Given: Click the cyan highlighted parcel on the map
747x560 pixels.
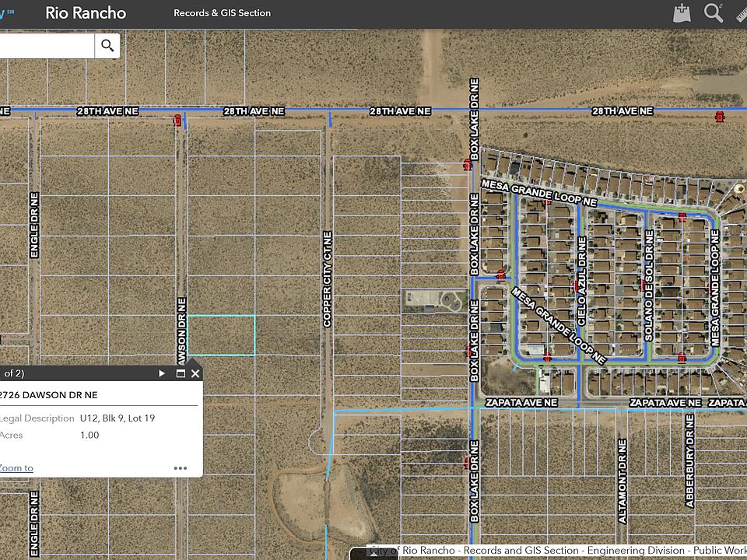Looking at the screenshot, I should [222, 334].
